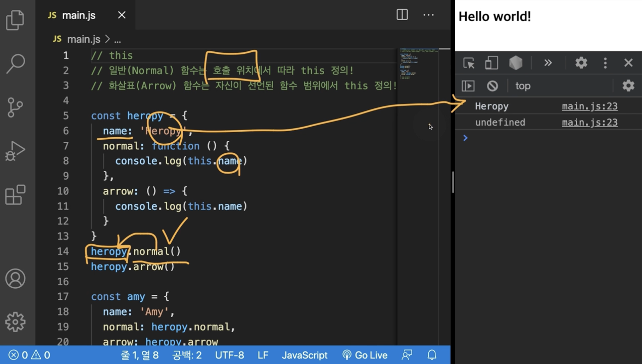Open main.js:23 link beside undefined log
This screenshot has width=642, height=364.
coord(590,122)
